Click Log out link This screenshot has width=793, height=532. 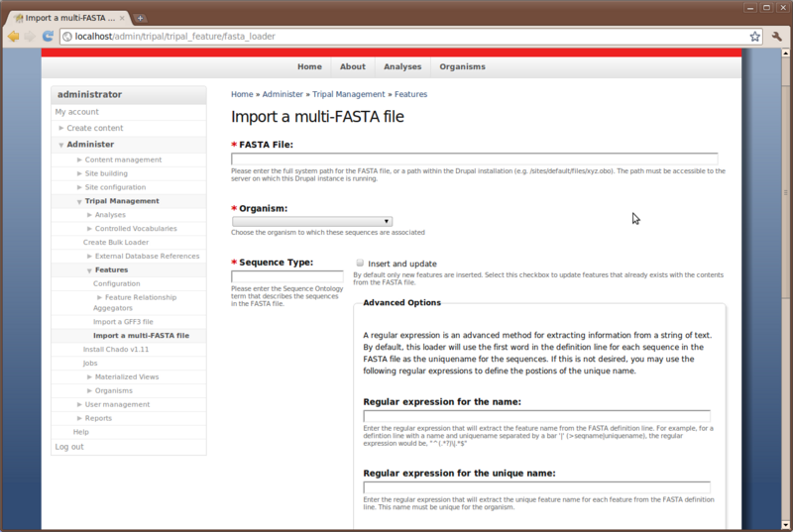69,447
